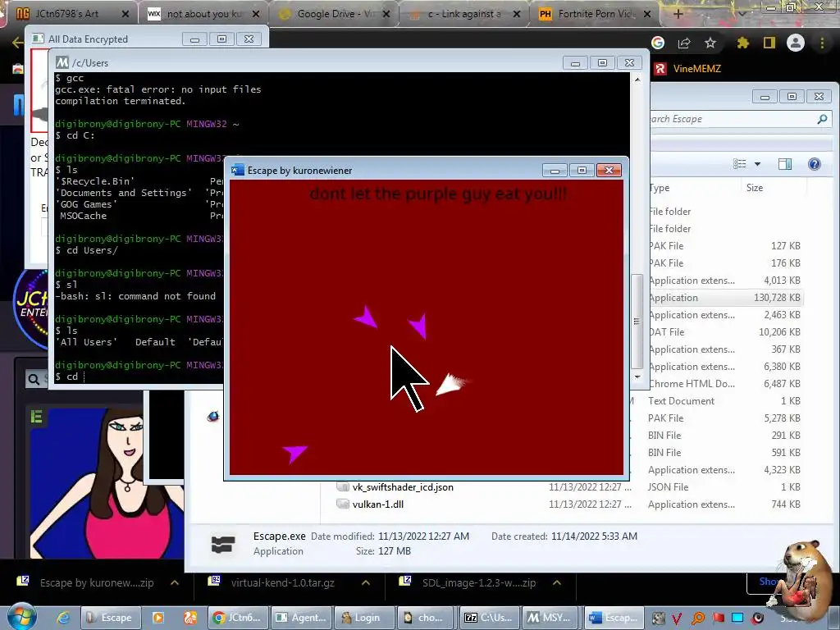Click the Explorer search magnifier icon
The image size is (840, 630).
pos(822,119)
